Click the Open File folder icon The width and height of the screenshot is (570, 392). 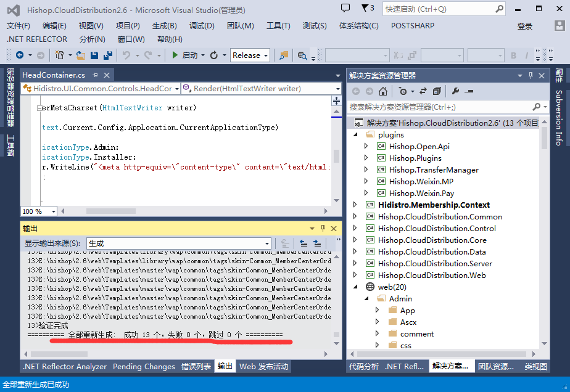80,55
